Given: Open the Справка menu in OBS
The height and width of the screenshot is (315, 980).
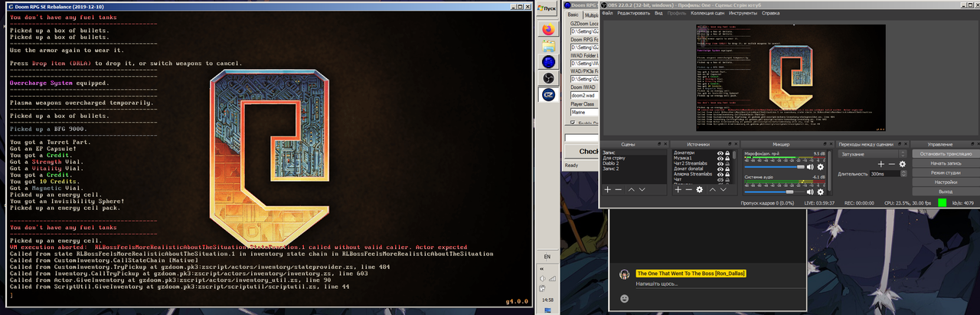Looking at the screenshot, I should coord(771,13).
